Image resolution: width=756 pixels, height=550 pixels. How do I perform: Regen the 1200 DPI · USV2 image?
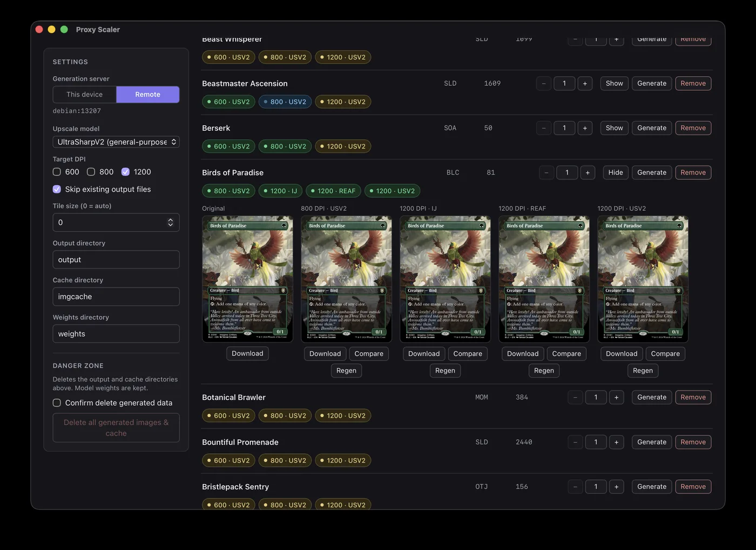[643, 371]
